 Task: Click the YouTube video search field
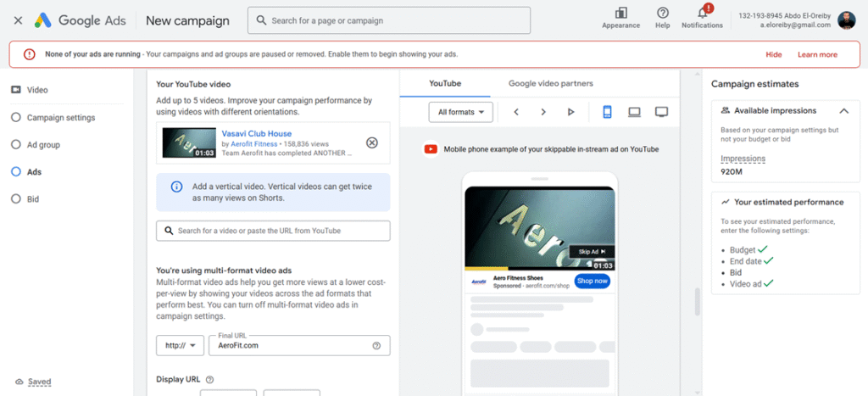pyautogui.click(x=273, y=231)
